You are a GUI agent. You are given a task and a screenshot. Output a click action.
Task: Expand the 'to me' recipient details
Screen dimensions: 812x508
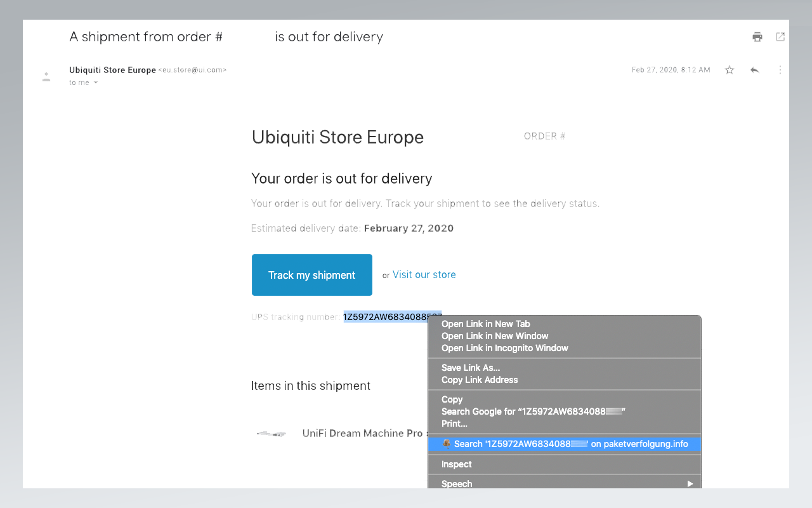click(x=83, y=83)
